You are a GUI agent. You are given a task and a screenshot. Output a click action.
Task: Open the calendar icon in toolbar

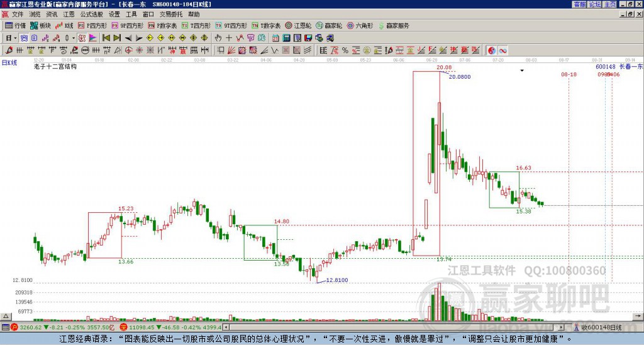pos(275,38)
